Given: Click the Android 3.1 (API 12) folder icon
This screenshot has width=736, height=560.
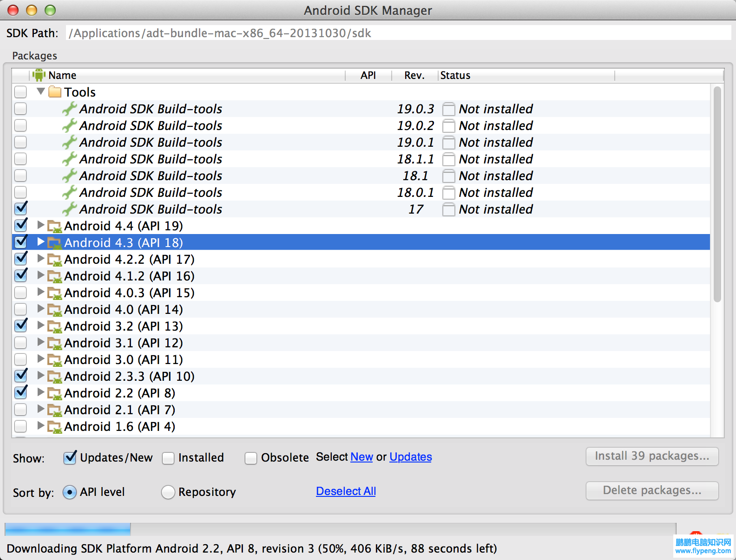Looking at the screenshot, I should coord(55,343).
